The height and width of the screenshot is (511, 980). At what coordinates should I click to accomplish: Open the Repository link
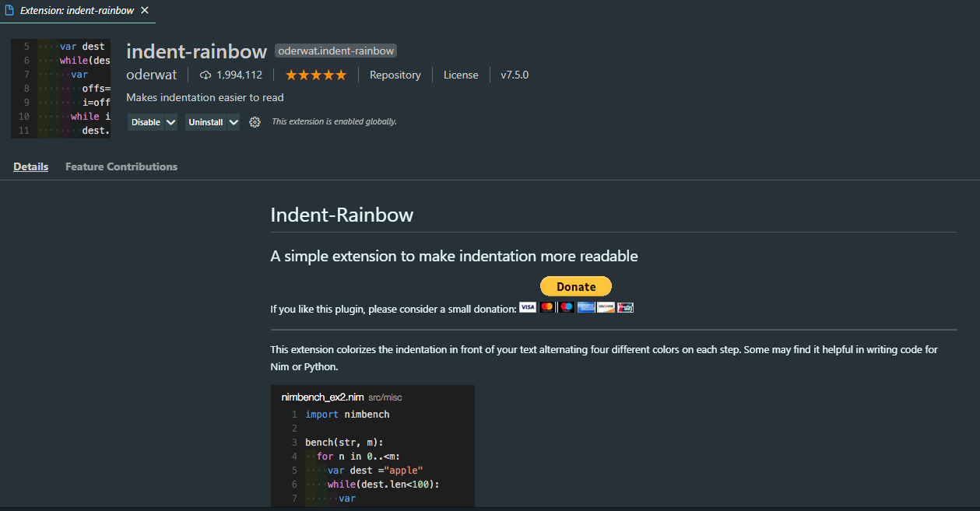[395, 75]
